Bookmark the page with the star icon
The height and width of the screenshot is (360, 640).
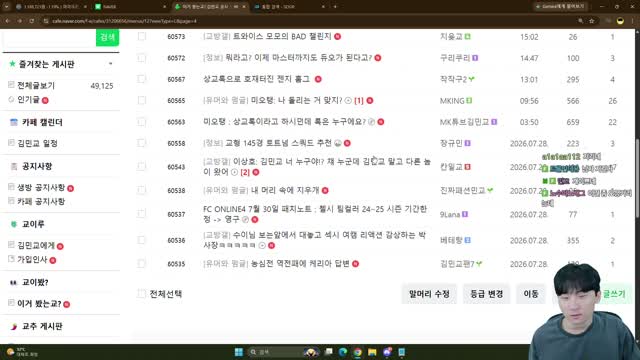[591, 21]
